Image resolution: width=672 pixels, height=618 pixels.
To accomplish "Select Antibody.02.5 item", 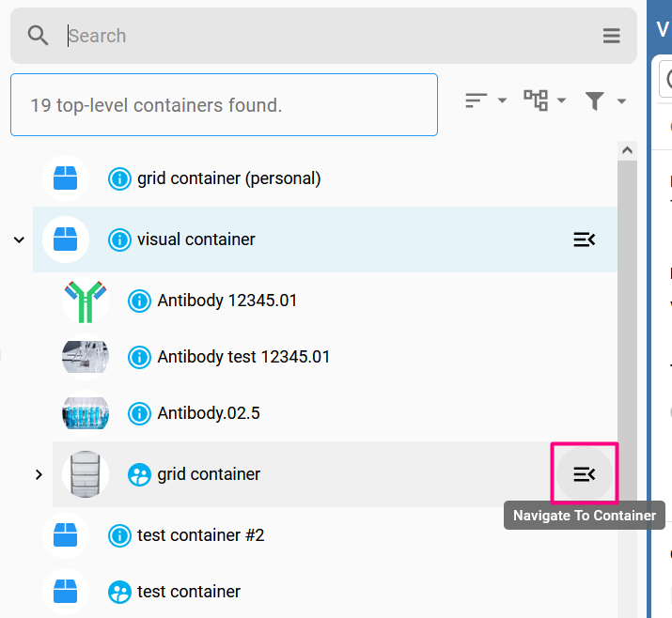I will click(335, 413).
